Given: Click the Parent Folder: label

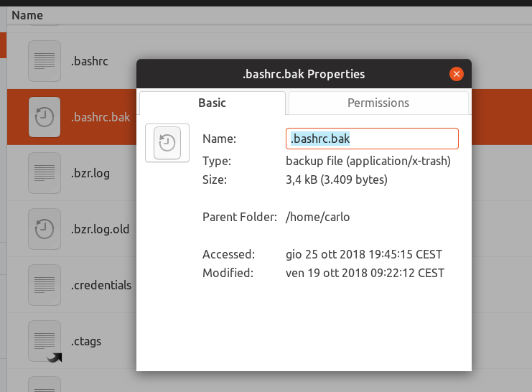Looking at the screenshot, I should click(240, 217).
